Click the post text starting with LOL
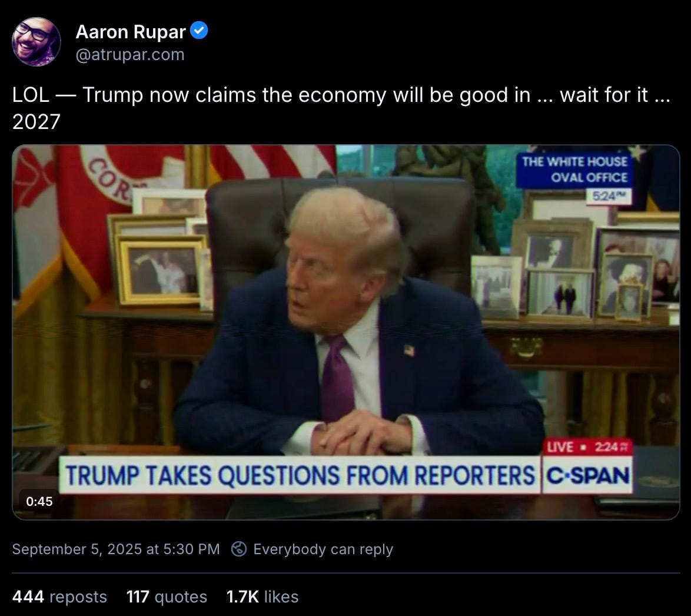691x616 pixels. click(x=341, y=108)
